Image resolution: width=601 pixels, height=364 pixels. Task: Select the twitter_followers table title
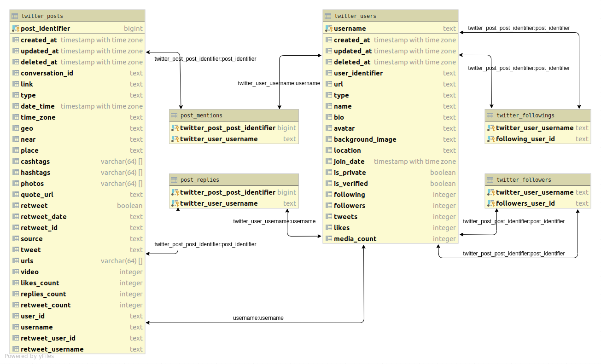point(524,180)
